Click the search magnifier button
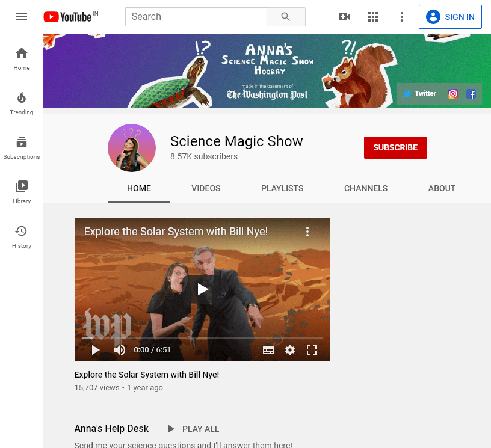491x448 pixels. [x=286, y=17]
